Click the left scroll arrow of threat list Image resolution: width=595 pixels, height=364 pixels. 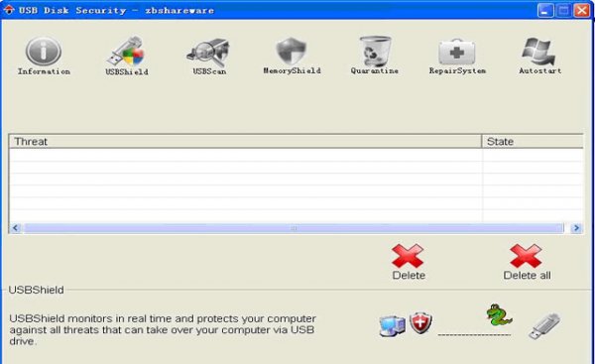coord(16,228)
